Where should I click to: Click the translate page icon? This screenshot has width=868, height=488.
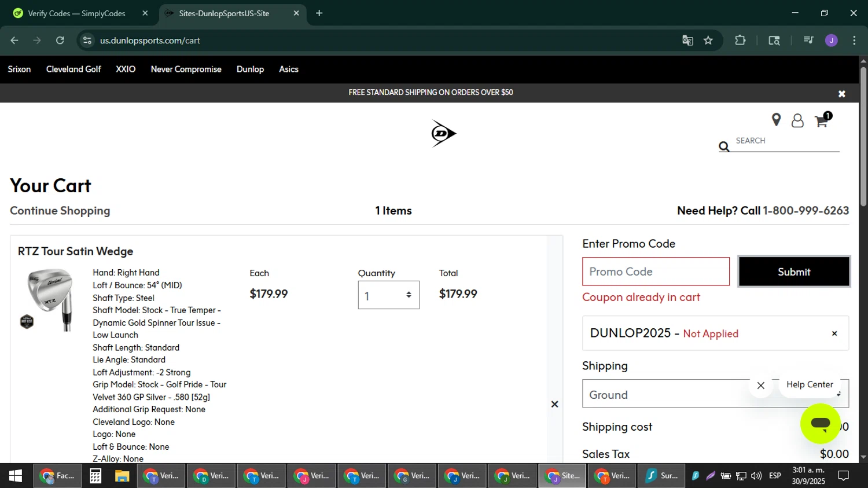point(687,41)
